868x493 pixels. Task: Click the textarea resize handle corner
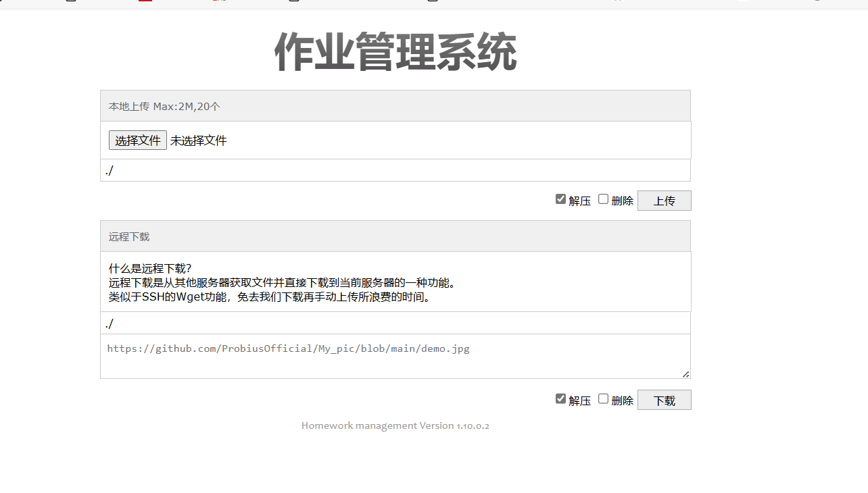point(685,373)
